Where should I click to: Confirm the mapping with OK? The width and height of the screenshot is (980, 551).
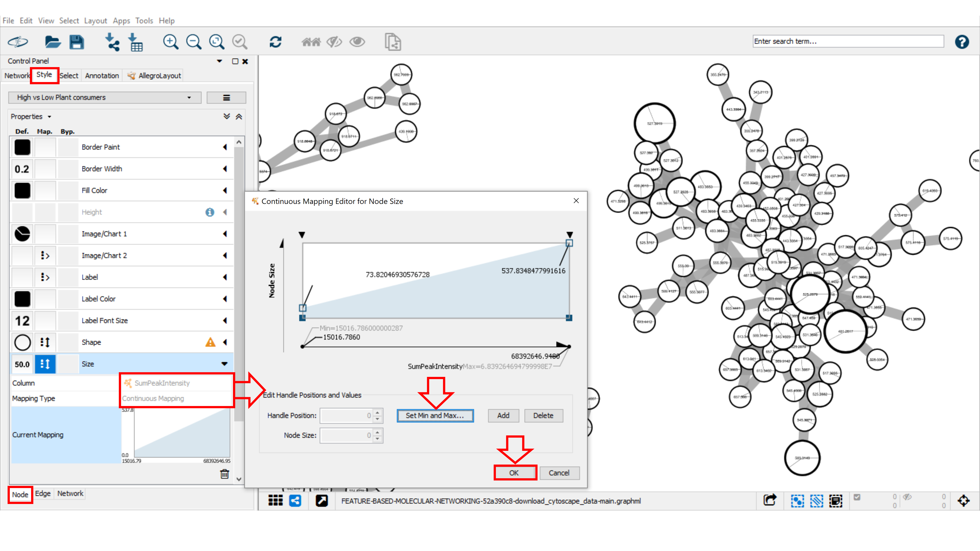tap(514, 473)
